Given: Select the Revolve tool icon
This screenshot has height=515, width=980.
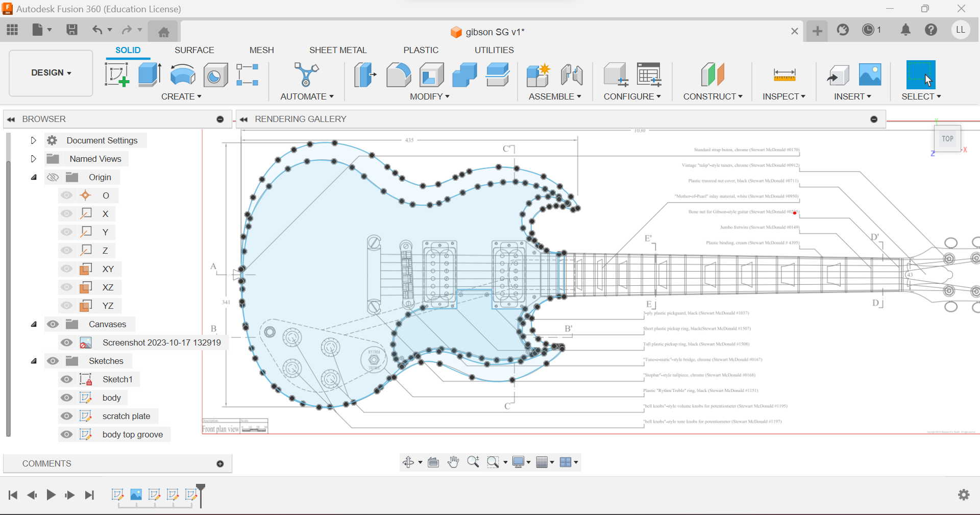Looking at the screenshot, I should tap(183, 75).
